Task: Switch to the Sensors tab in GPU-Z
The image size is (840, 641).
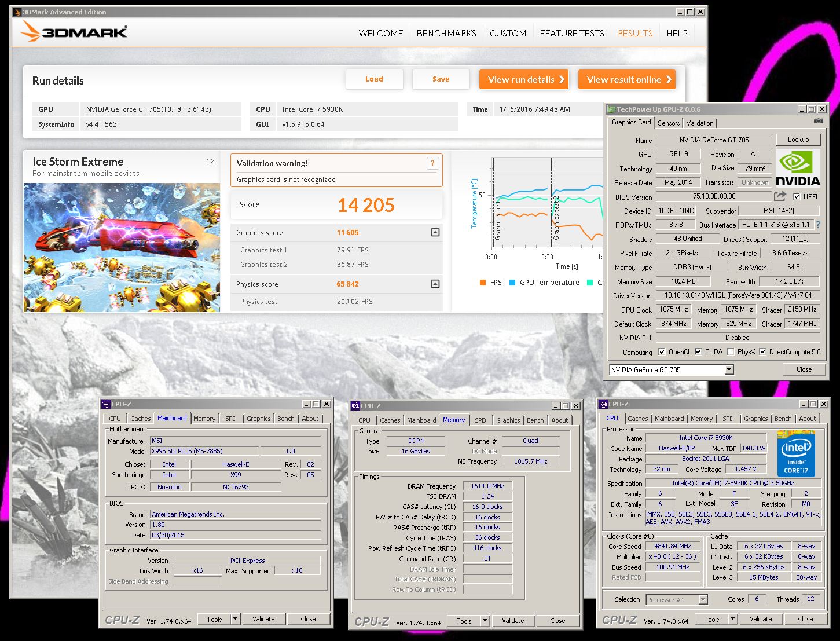Action: 669,123
